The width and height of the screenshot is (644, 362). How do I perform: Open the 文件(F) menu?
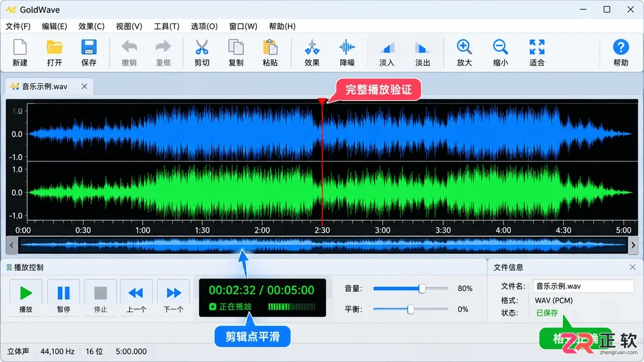[x=18, y=26]
